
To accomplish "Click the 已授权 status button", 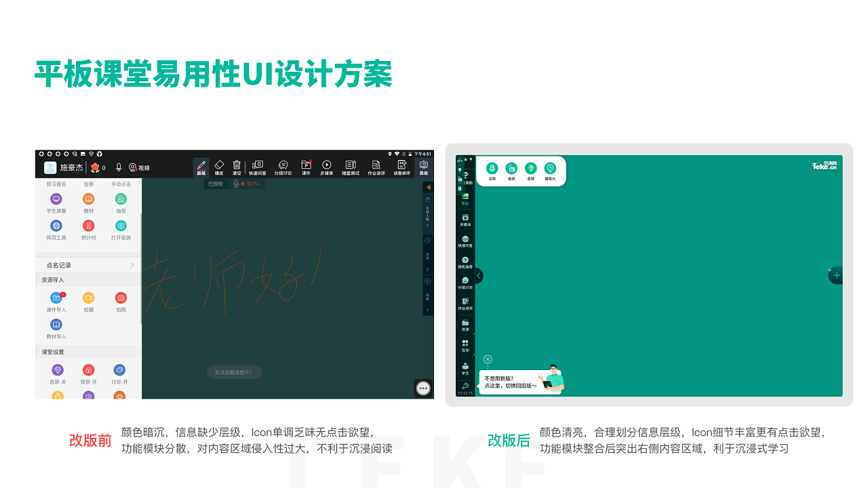I will point(216,184).
